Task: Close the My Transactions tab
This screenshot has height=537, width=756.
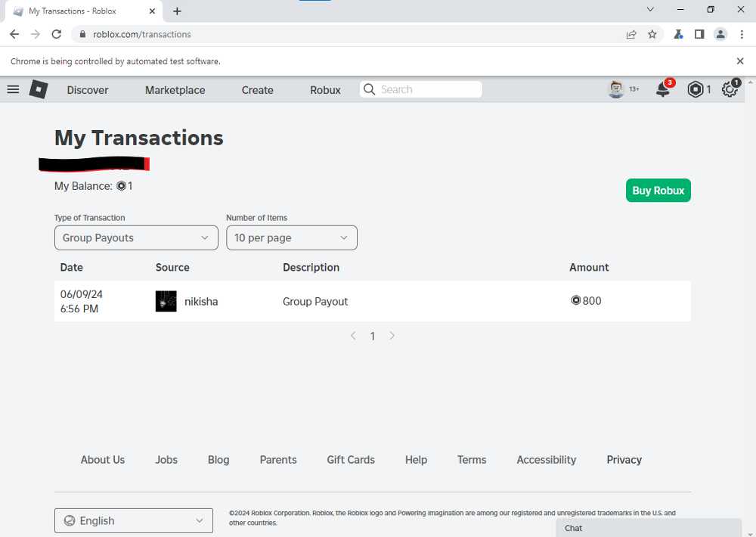Action: pyautogui.click(x=152, y=11)
